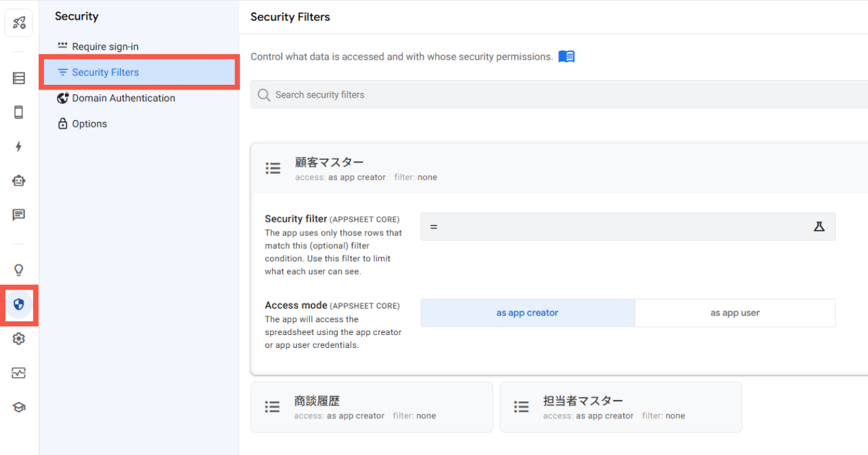Open the Data panel from the sidebar
The width and height of the screenshot is (868, 455).
tap(18, 78)
